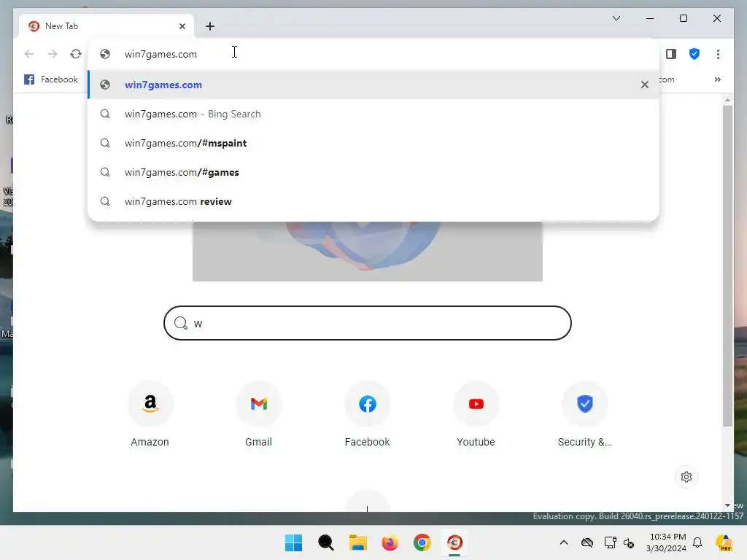
Task: Click the network status tray icon
Action: click(x=610, y=542)
